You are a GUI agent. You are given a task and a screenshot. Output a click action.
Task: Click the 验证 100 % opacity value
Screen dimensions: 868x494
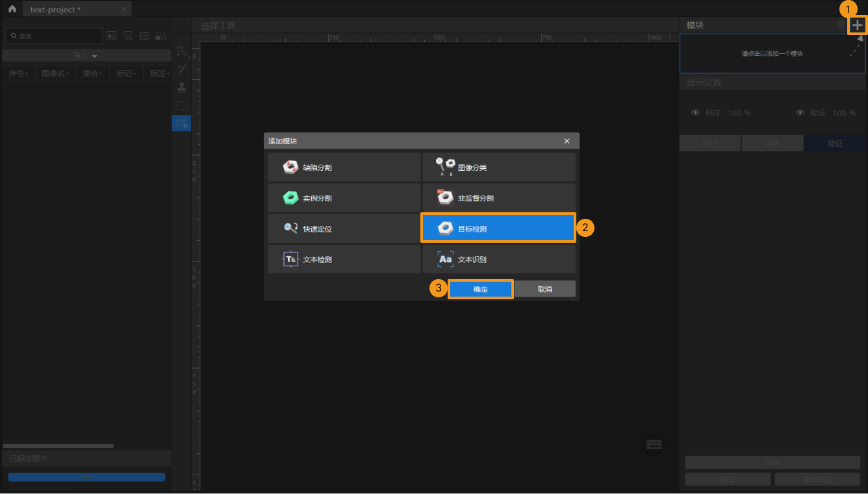point(844,113)
